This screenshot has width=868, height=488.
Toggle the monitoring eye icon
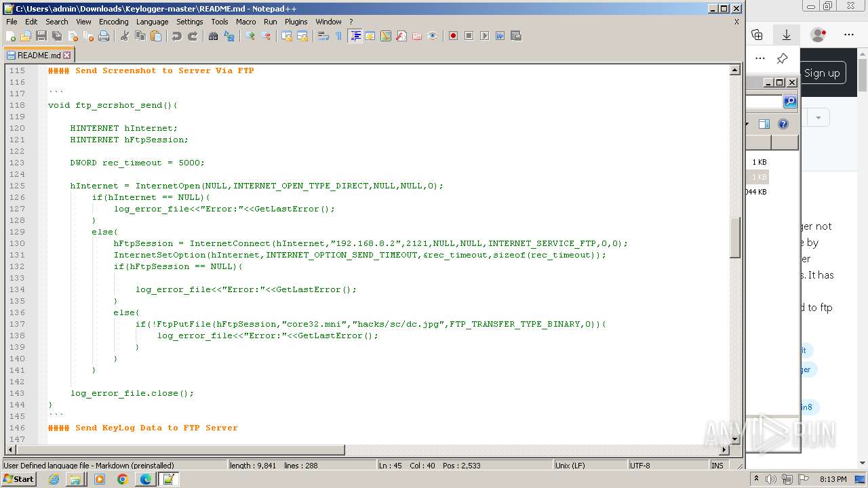(x=433, y=36)
